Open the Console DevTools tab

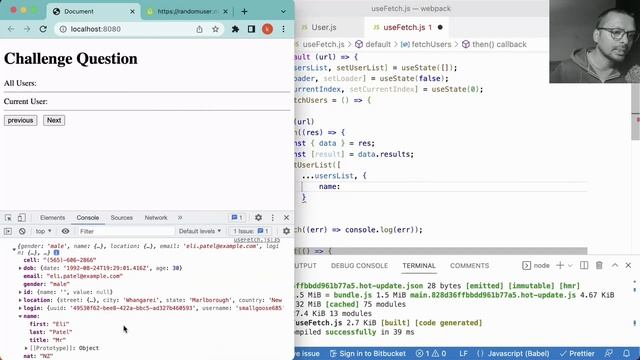coord(88,218)
